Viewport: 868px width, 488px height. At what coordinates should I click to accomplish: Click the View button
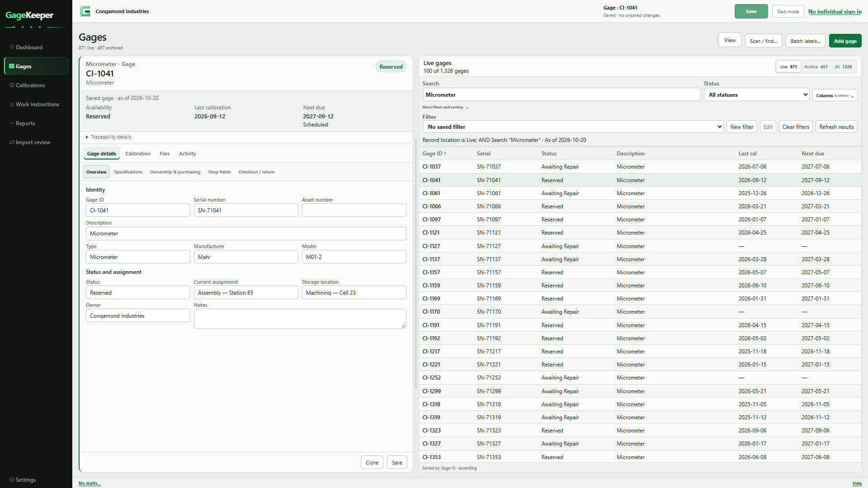730,40
